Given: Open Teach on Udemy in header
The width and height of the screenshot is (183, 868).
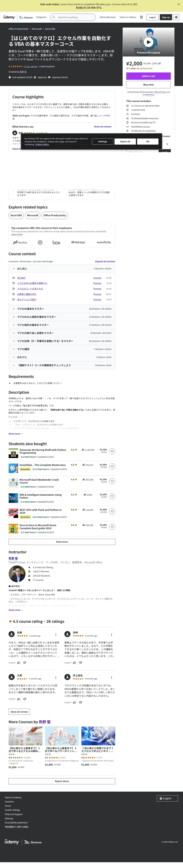Looking at the screenshot, I should [x=128, y=17].
